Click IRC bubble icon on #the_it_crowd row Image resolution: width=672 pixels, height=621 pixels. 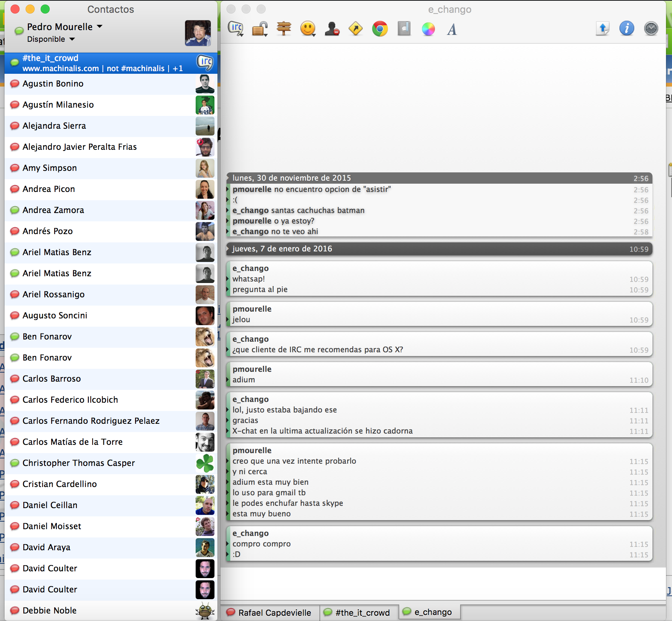[x=205, y=62]
